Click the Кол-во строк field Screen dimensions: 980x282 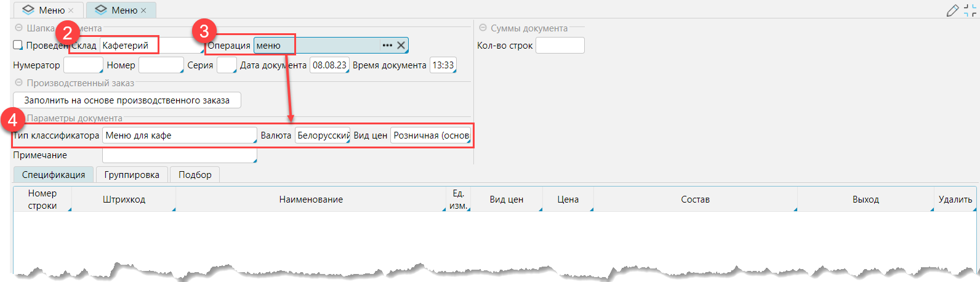[x=560, y=46]
